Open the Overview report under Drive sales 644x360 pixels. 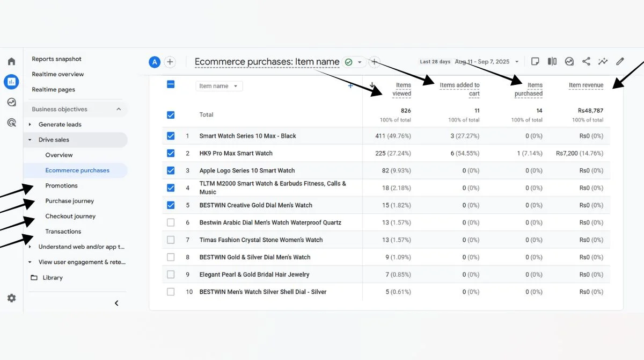[x=59, y=155]
